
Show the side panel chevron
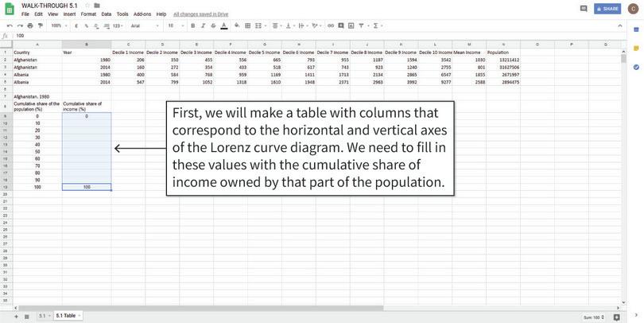(x=636, y=315)
